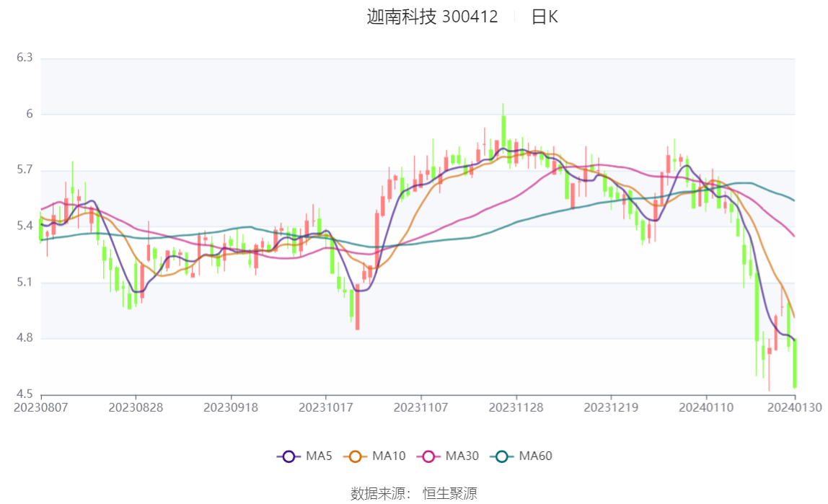828x504 pixels.
Task: Select the 20231017 date axis label
Action: point(326,407)
